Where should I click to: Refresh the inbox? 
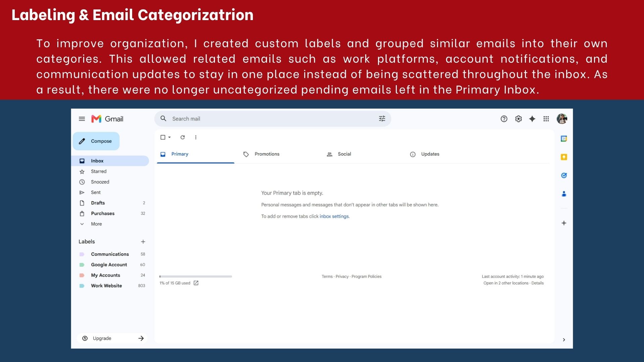coord(183,137)
